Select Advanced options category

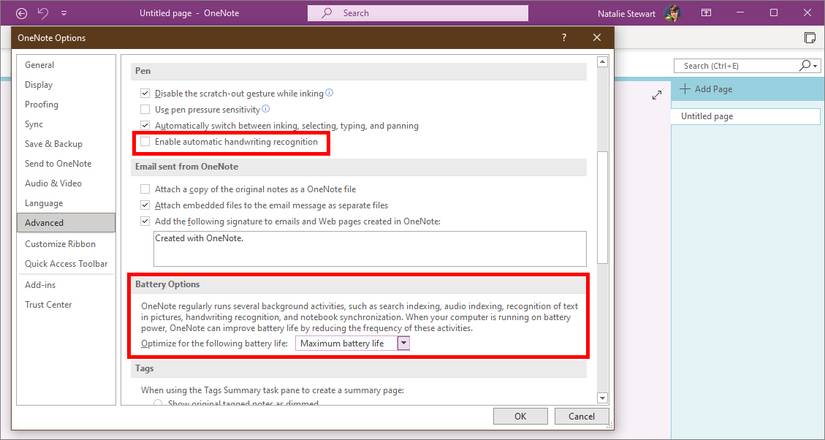tap(66, 223)
